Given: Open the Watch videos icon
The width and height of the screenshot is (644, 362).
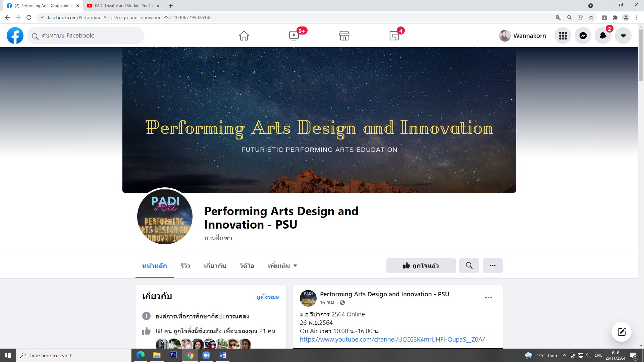Looking at the screenshot, I should 294,36.
